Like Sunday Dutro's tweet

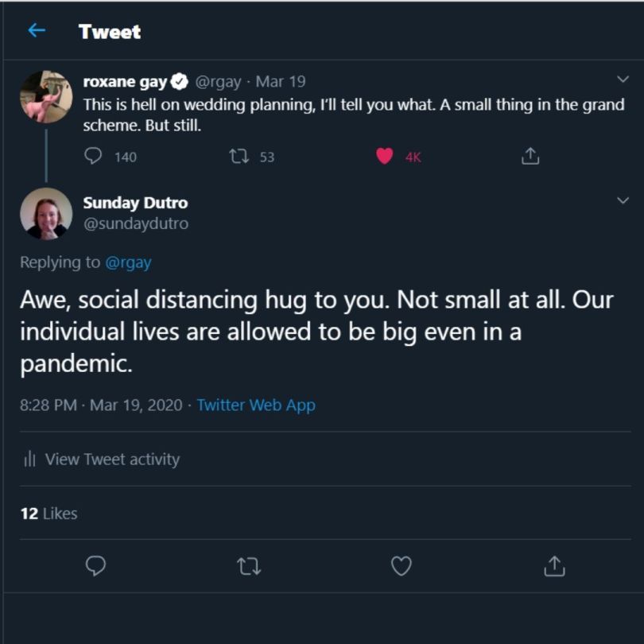tap(402, 565)
